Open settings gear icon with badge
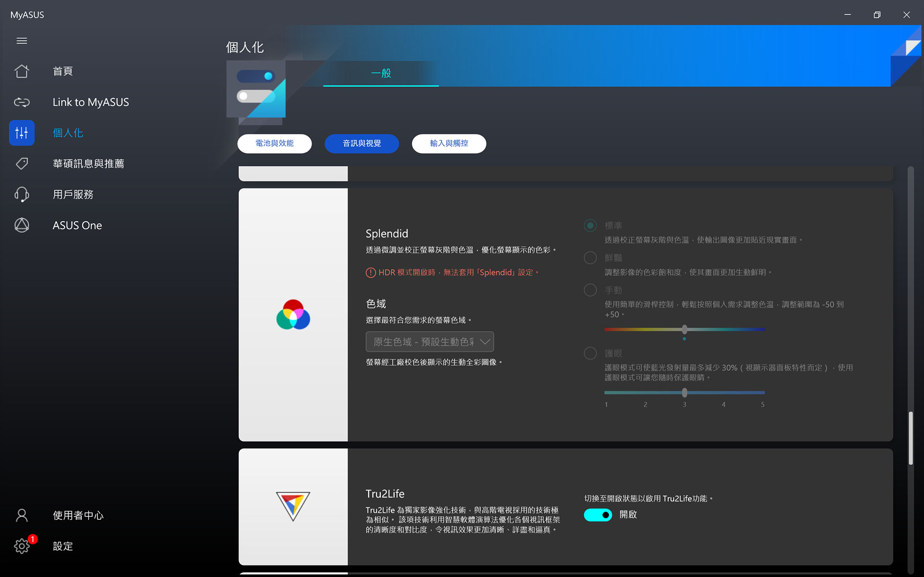The image size is (924, 577). pyautogui.click(x=22, y=546)
